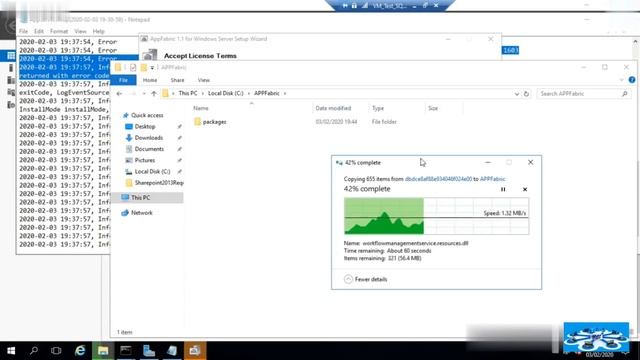Click the properties icon in Explorer title bar
The width and height of the screenshot is (640, 360).
coord(133,67)
